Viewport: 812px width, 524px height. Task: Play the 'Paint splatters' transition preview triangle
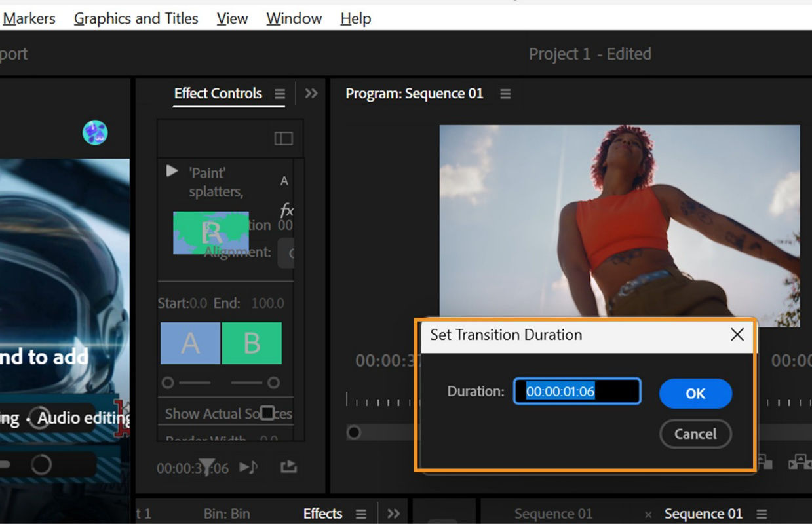pos(172,171)
